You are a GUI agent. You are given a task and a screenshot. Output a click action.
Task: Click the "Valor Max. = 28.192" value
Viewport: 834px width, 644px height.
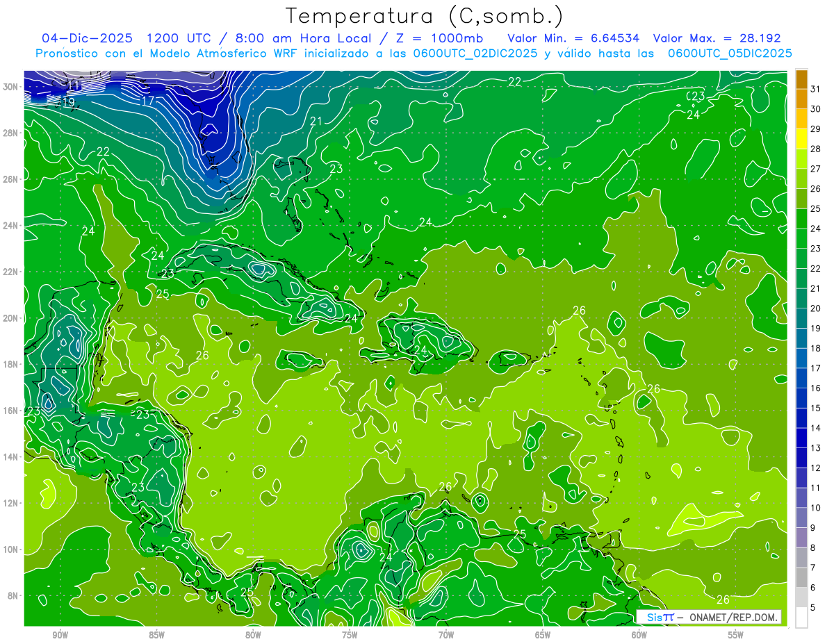(717, 38)
